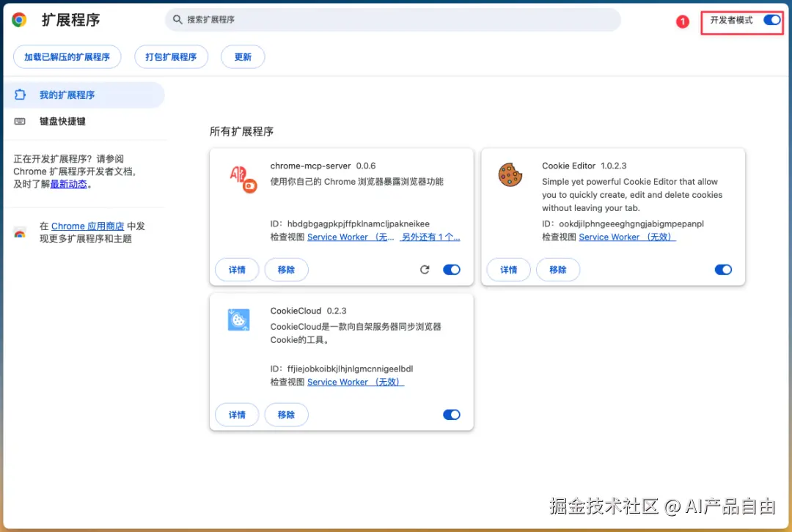Click the chrome-mcp-server extension icon
Screen dimensions: 792x532
(x=243, y=180)
